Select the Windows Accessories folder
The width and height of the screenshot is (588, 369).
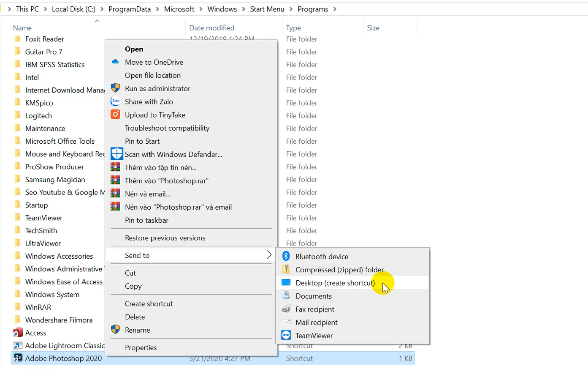click(59, 256)
